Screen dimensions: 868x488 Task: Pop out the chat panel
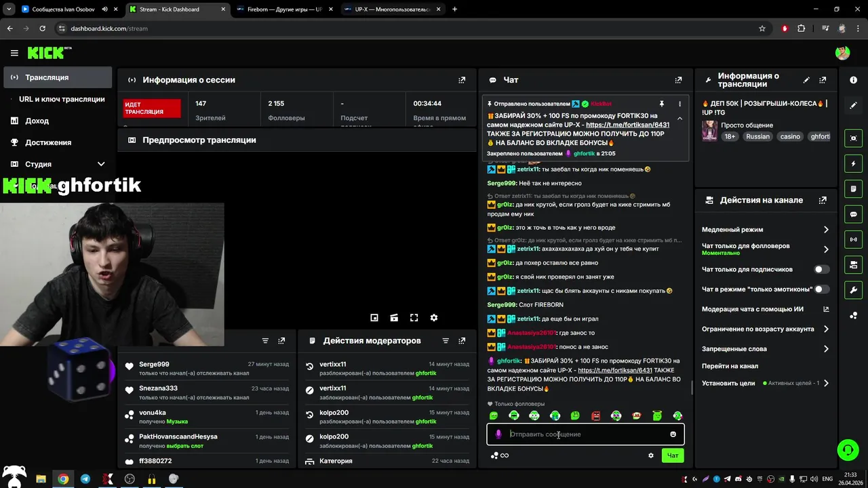pyautogui.click(x=678, y=80)
